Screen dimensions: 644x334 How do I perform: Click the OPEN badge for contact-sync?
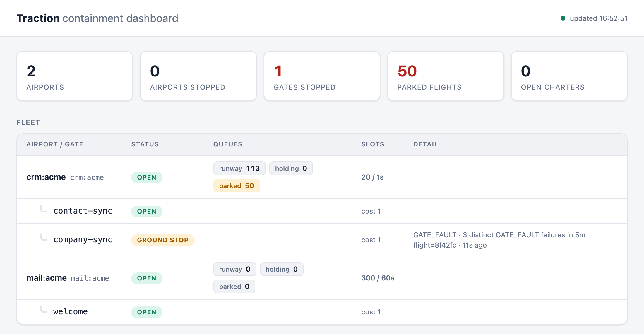point(147,212)
